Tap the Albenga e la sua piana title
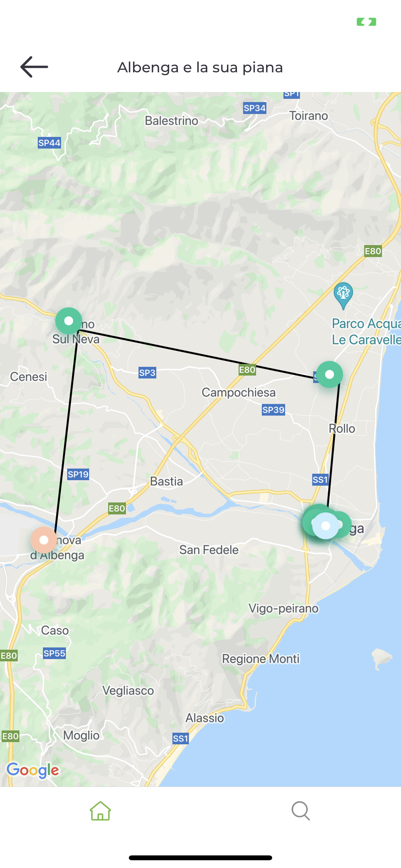 (x=200, y=67)
